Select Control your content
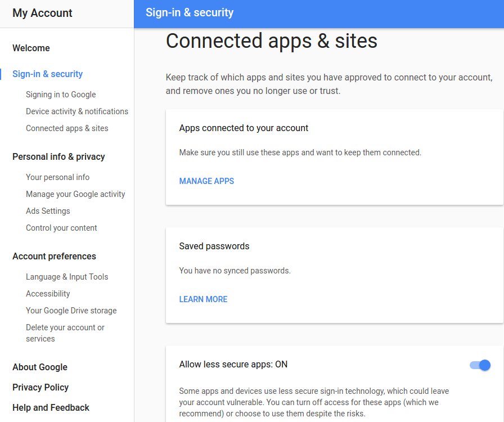 pos(61,228)
